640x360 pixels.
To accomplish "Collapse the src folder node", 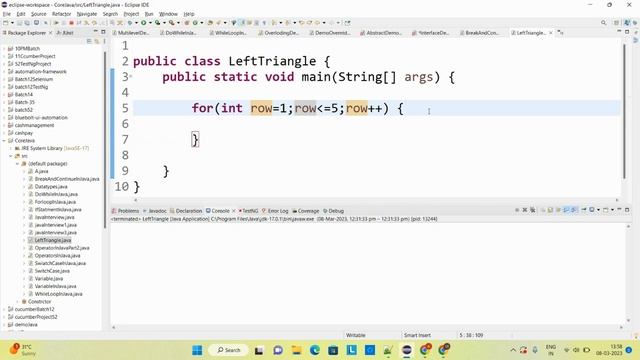I will [11, 156].
